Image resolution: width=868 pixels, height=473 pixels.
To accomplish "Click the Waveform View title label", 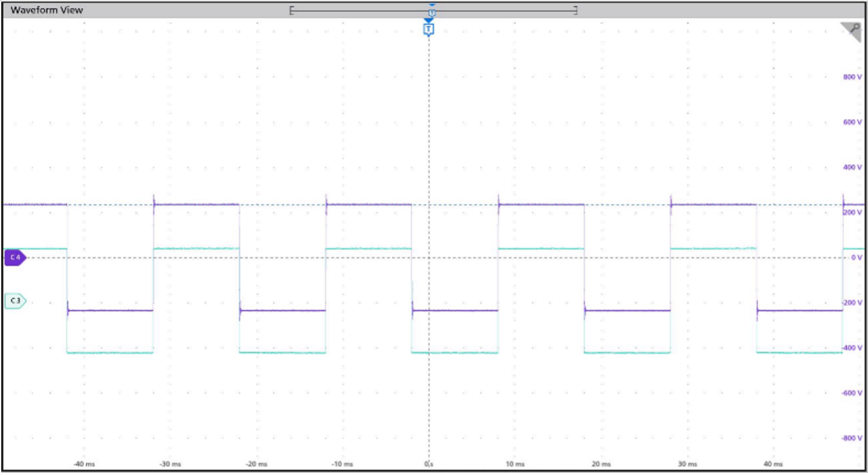I will (47, 10).
